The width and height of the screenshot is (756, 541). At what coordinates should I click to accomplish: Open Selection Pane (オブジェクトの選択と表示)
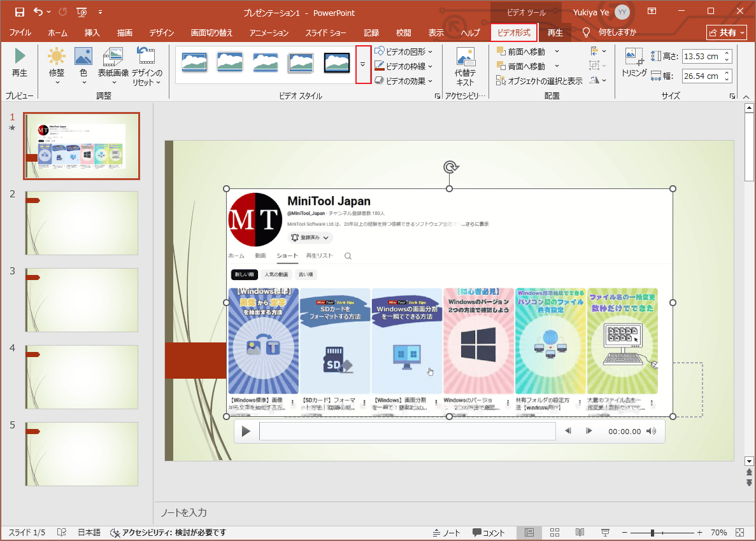540,81
